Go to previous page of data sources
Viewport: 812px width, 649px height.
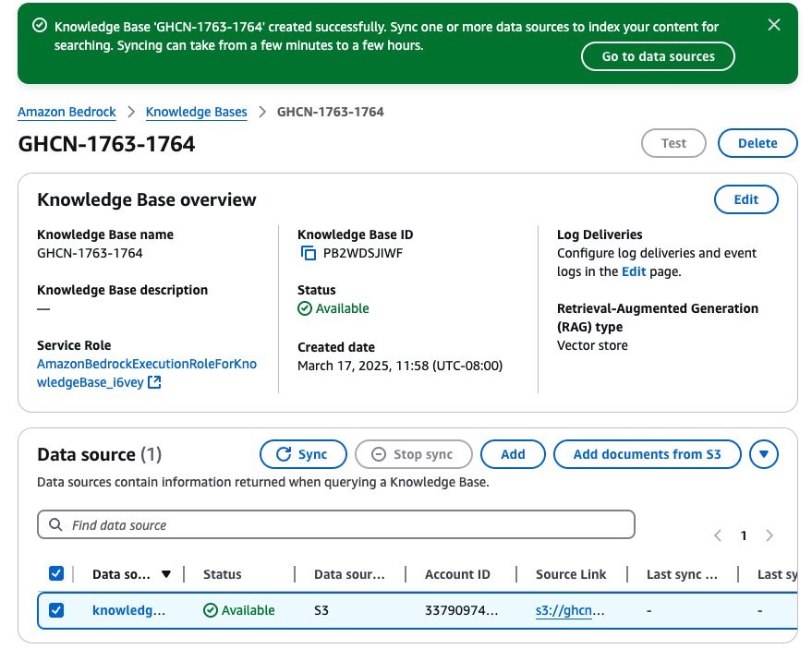(718, 535)
